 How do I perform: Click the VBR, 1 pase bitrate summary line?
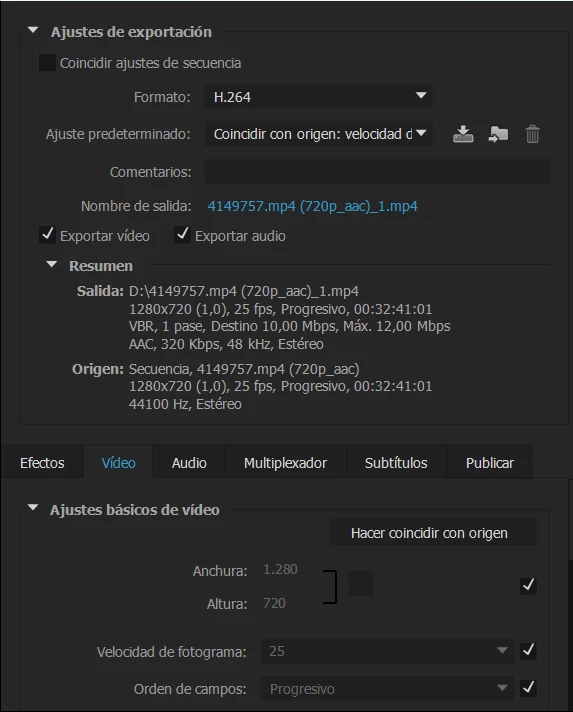point(290,326)
